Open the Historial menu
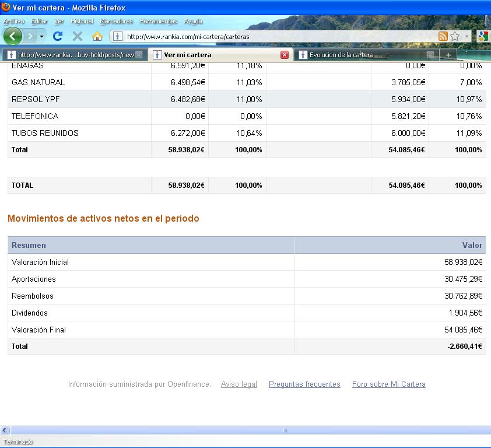The image size is (491, 448). click(x=82, y=21)
